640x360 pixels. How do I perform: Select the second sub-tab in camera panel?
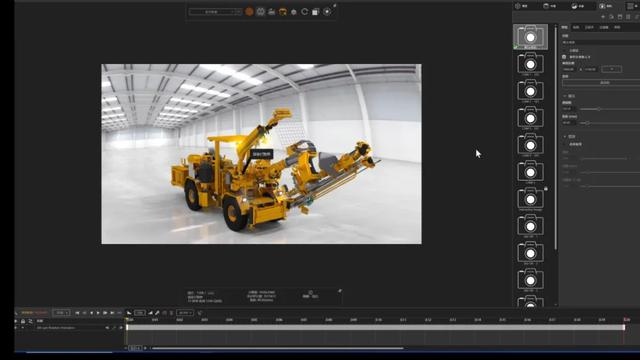(x=576, y=27)
